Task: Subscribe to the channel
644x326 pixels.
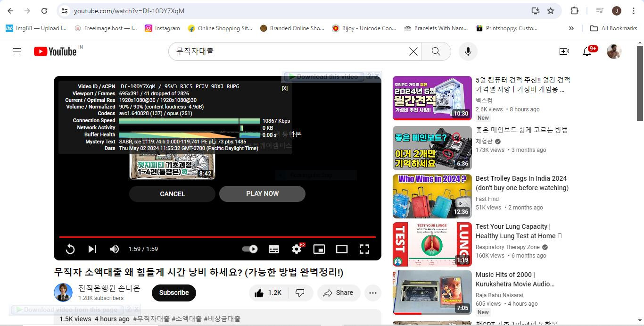Action: (173, 293)
